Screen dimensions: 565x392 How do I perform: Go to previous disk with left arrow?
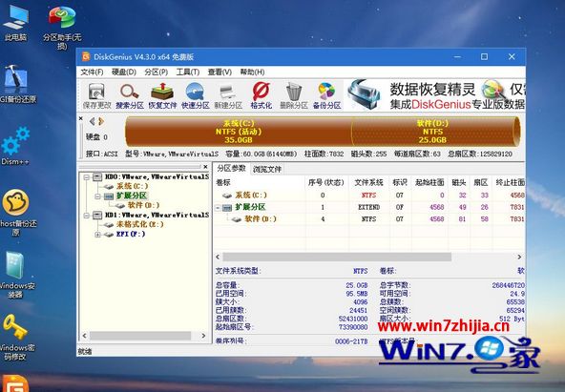tap(93, 121)
